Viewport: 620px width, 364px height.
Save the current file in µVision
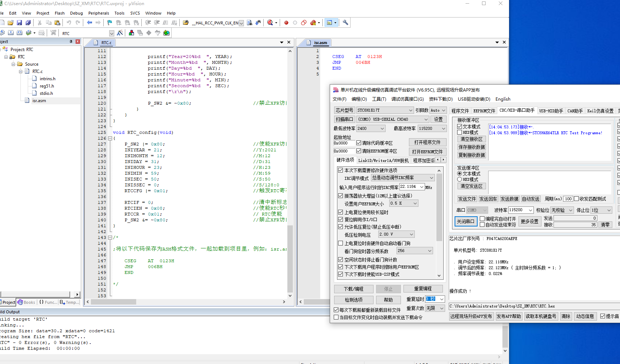click(19, 23)
